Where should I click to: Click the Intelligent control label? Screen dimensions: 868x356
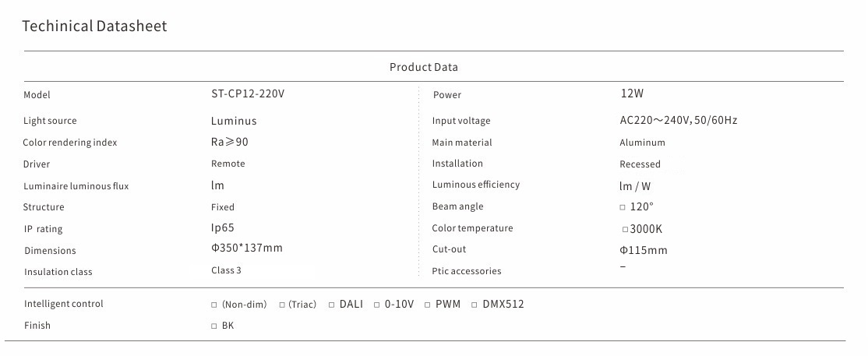point(64,304)
